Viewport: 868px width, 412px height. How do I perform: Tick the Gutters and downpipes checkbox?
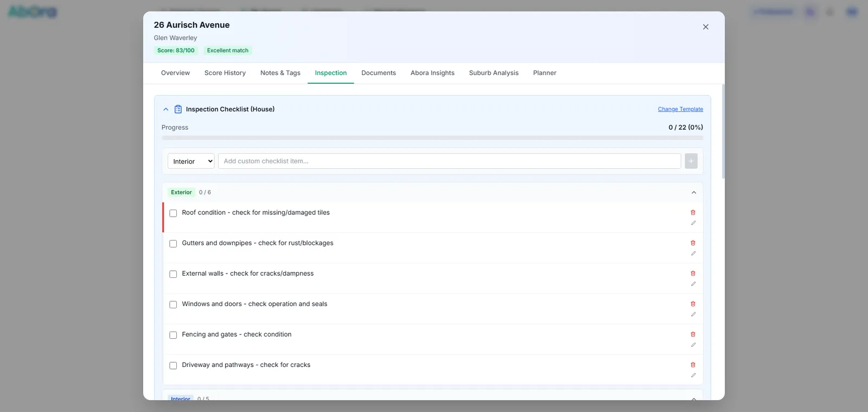point(173,244)
